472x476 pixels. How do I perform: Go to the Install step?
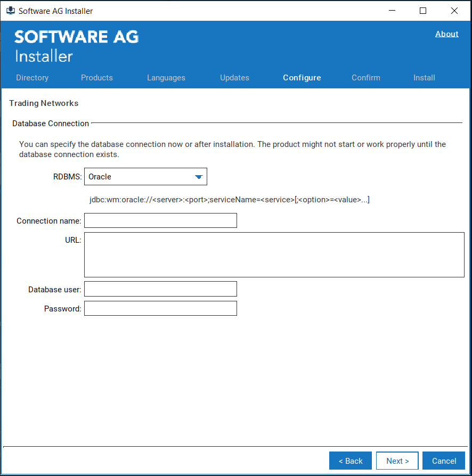tap(424, 78)
